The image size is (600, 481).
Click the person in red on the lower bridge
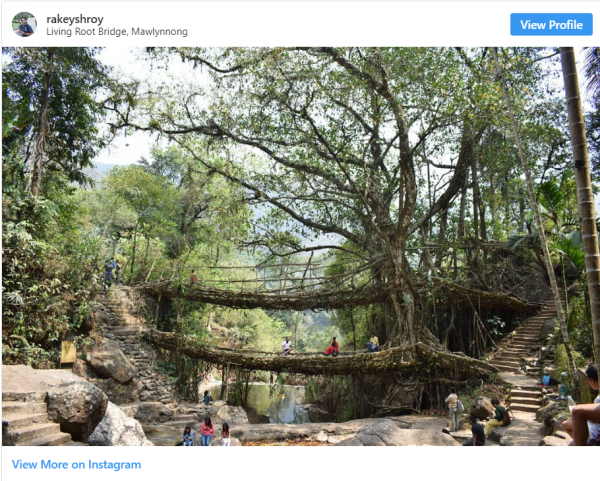(x=332, y=347)
